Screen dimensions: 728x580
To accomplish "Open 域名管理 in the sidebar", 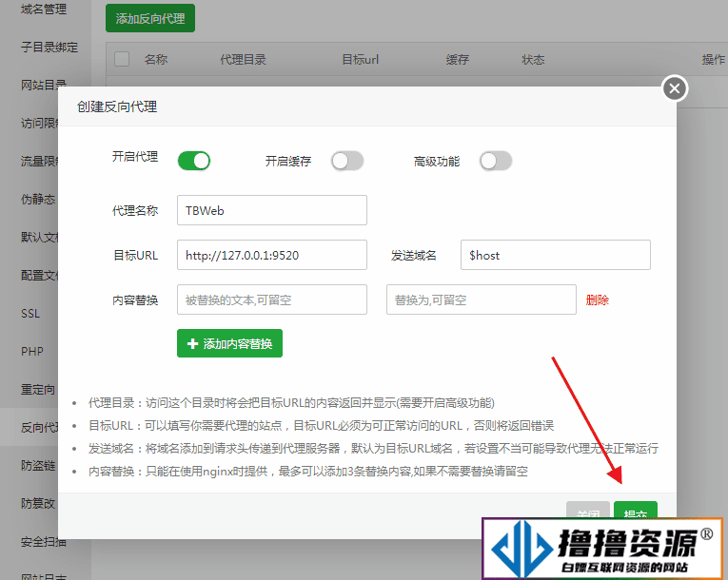I will 44,9.
